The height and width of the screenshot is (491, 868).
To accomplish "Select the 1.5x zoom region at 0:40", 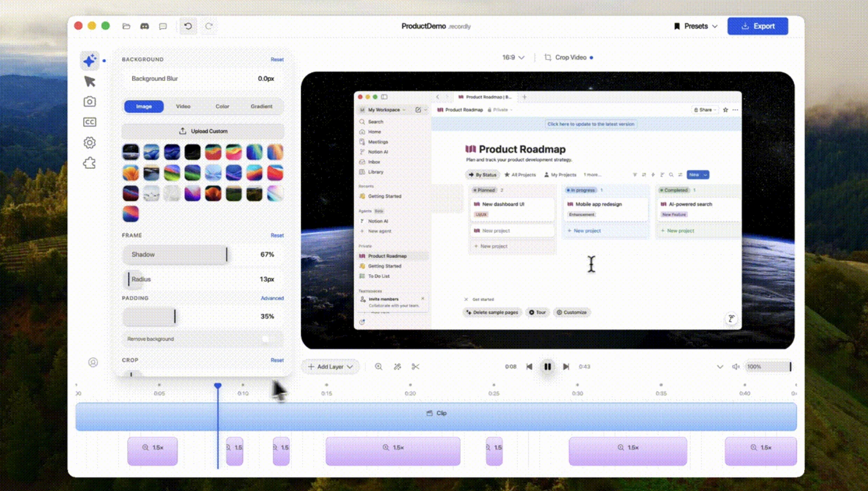I will point(761,451).
